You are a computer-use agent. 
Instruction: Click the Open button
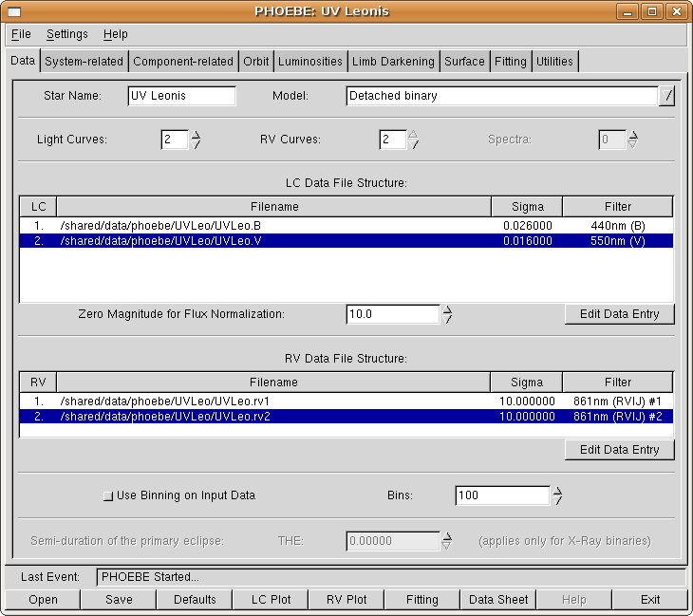click(43, 600)
